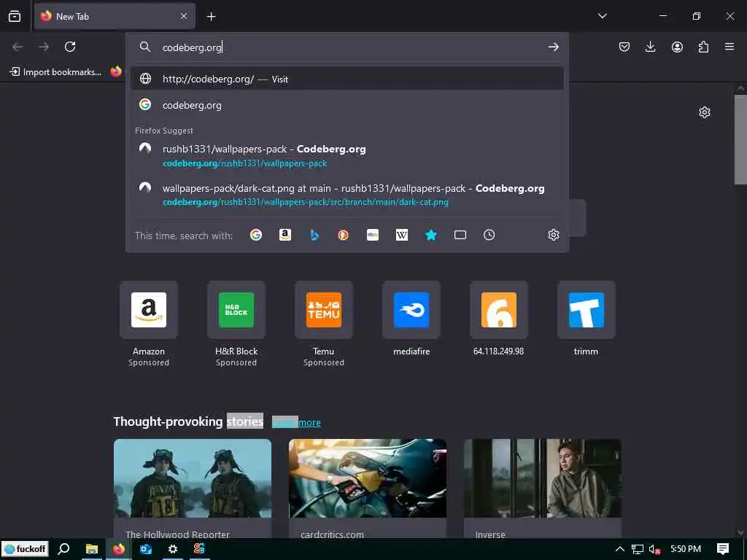The width and height of the screenshot is (747, 560).
Task: Click the Firefox bookmark icon on the toolbar
Action: 116,72
